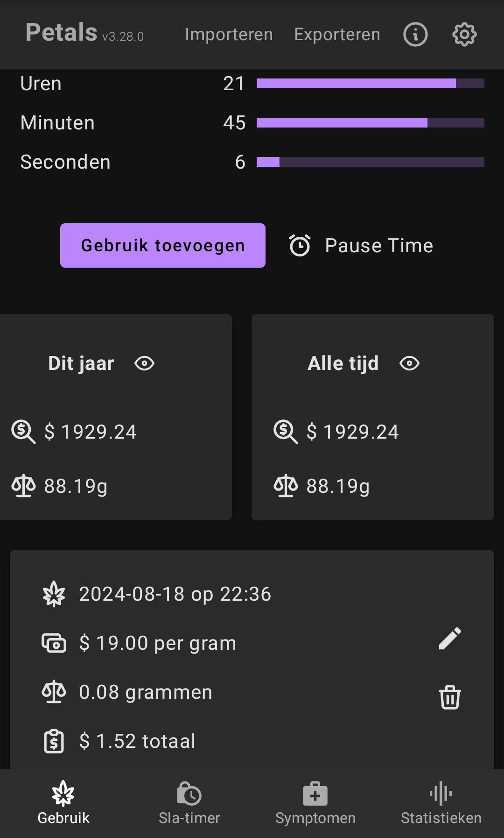
Task: Click the Dit jaar cost magnifier icon
Action: [x=23, y=432]
